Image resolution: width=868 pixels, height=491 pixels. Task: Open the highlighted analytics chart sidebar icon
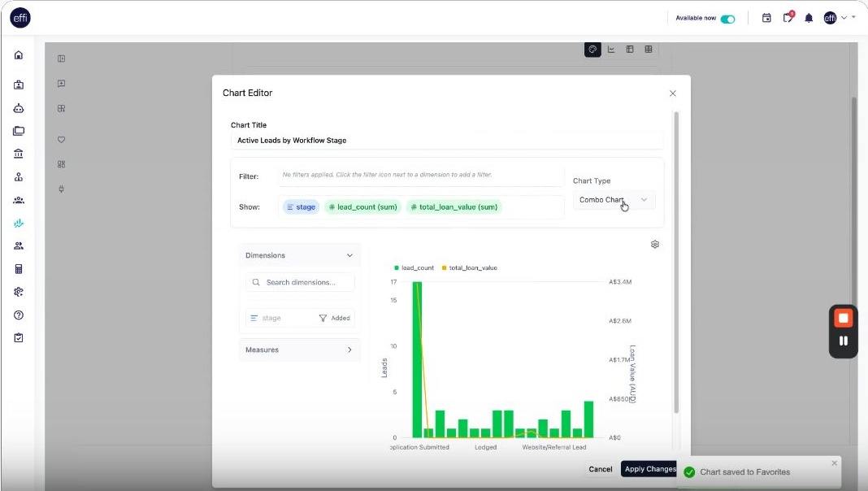18,223
